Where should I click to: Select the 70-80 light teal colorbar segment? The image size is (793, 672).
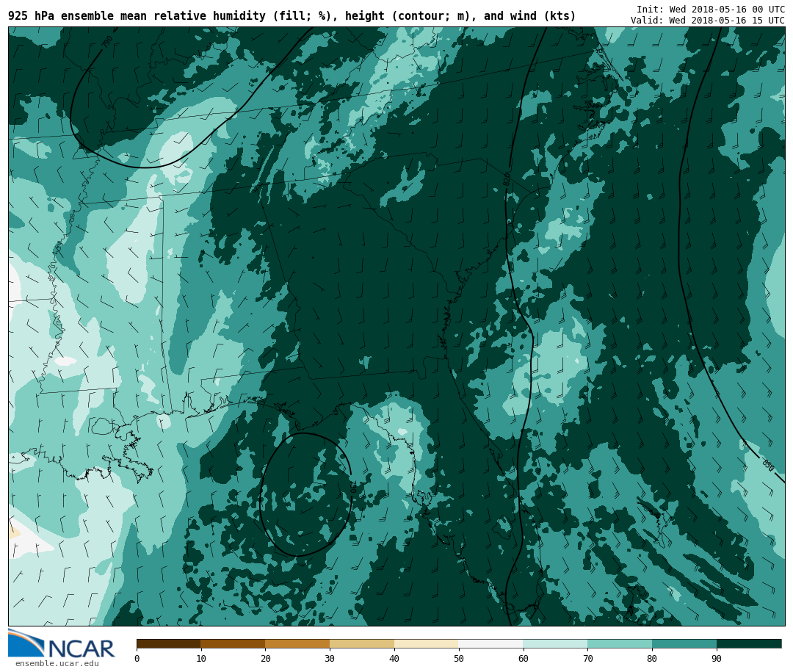click(620, 644)
